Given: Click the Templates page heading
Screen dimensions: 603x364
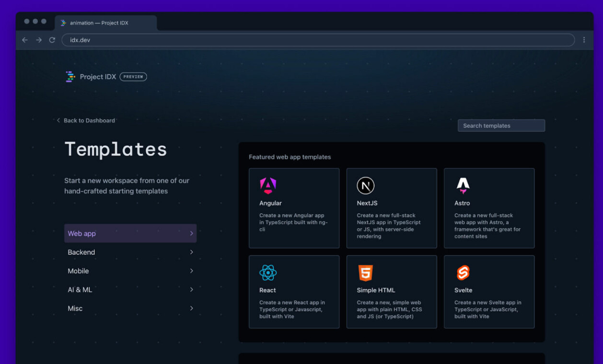Looking at the screenshot, I should [116, 149].
